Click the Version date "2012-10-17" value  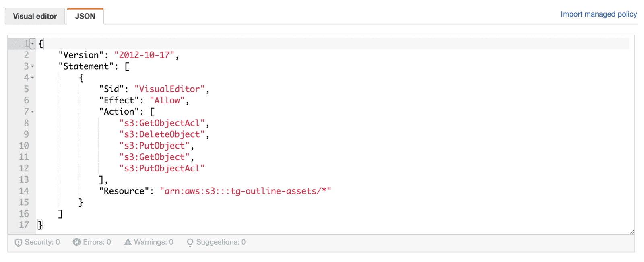(144, 55)
